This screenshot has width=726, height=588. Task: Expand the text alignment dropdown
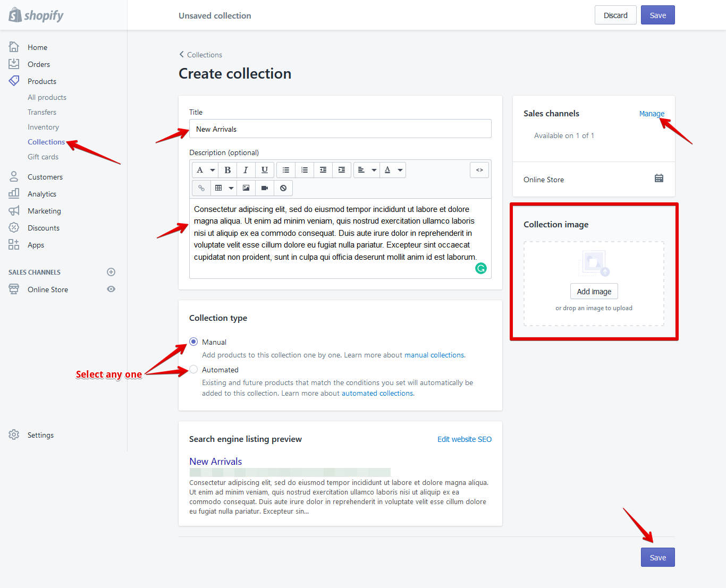pyautogui.click(x=367, y=170)
